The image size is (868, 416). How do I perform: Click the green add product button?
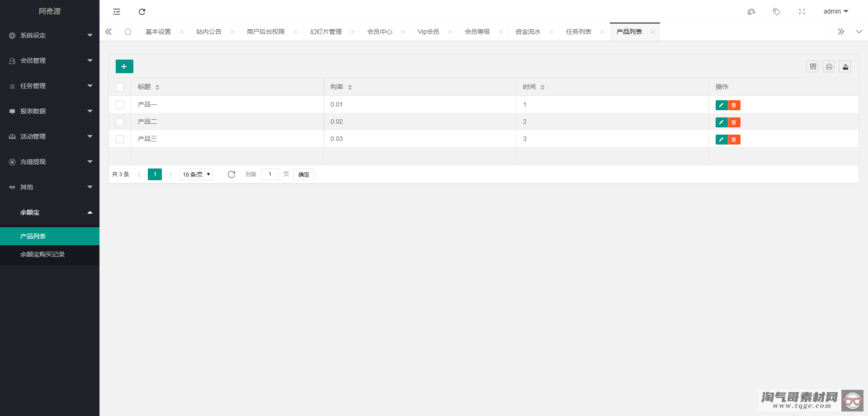(x=124, y=66)
